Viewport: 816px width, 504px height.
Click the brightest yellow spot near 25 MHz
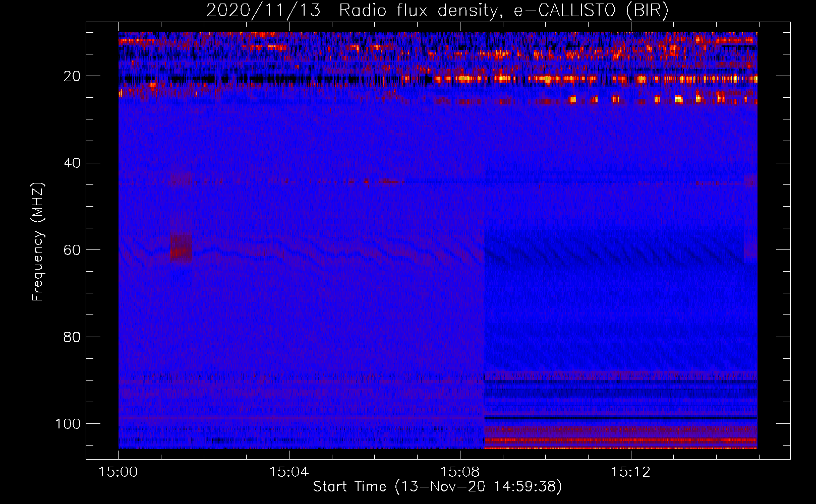(x=679, y=99)
